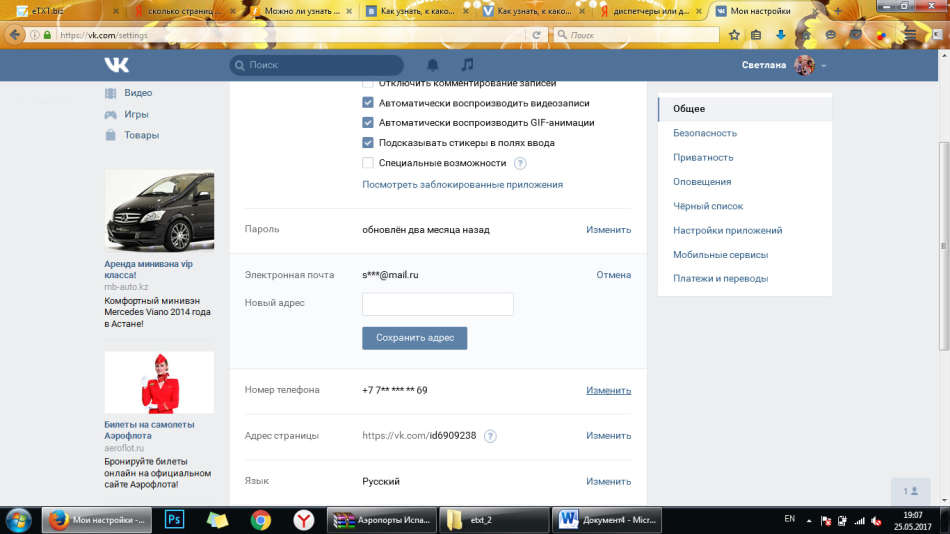Click the Firefox bookmark star icon
The width and height of the screenshot is (950, 534).
[x=734, y=34]
